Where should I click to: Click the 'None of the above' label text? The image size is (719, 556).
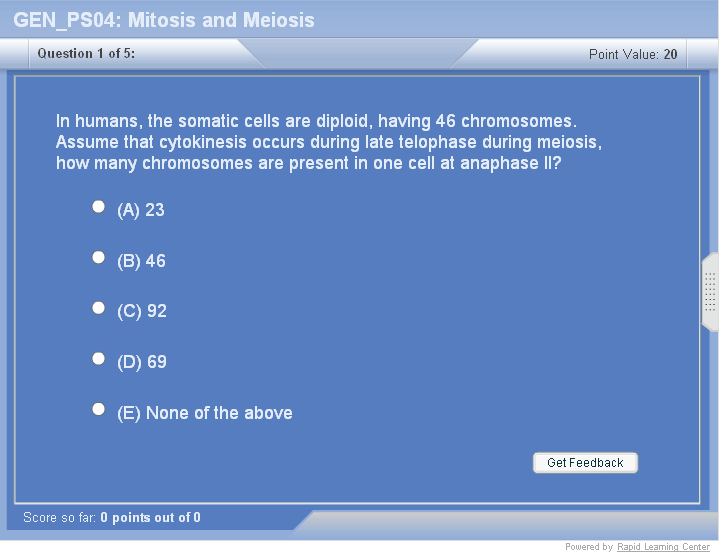pos(219,413)
